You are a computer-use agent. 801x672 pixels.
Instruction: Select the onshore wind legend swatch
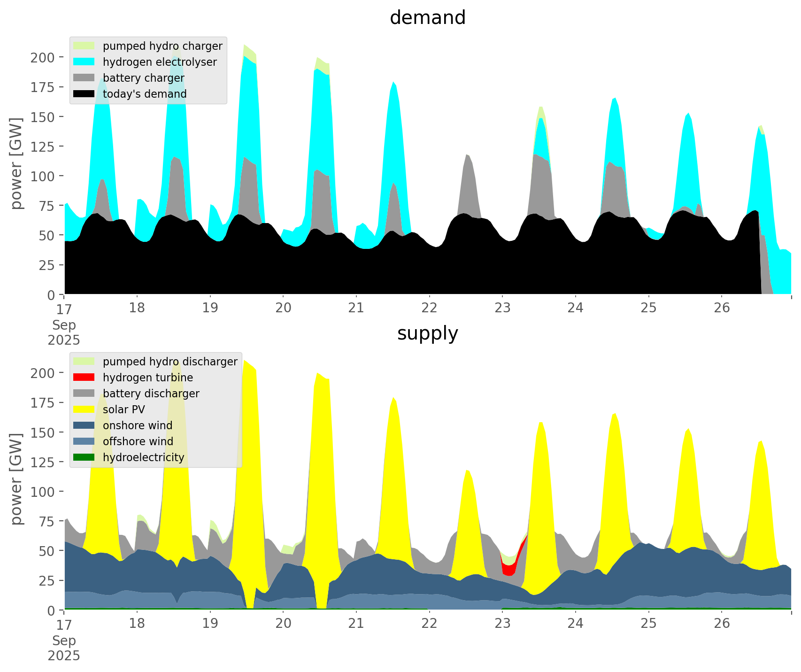pos(84,425)
